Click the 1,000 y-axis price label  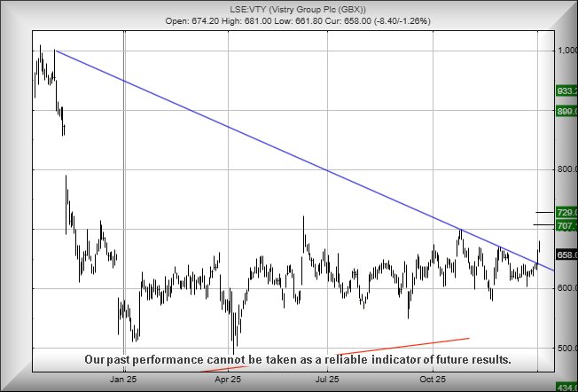(566, 51)
